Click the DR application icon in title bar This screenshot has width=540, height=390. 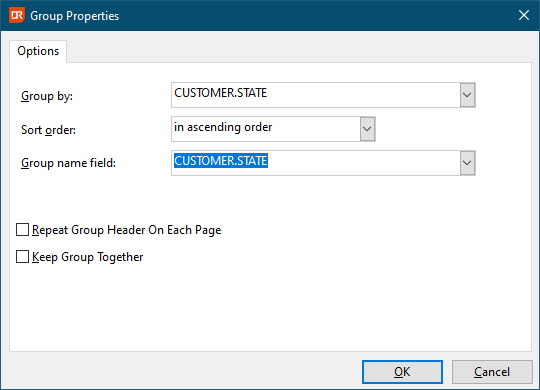[x=17, y=16]
